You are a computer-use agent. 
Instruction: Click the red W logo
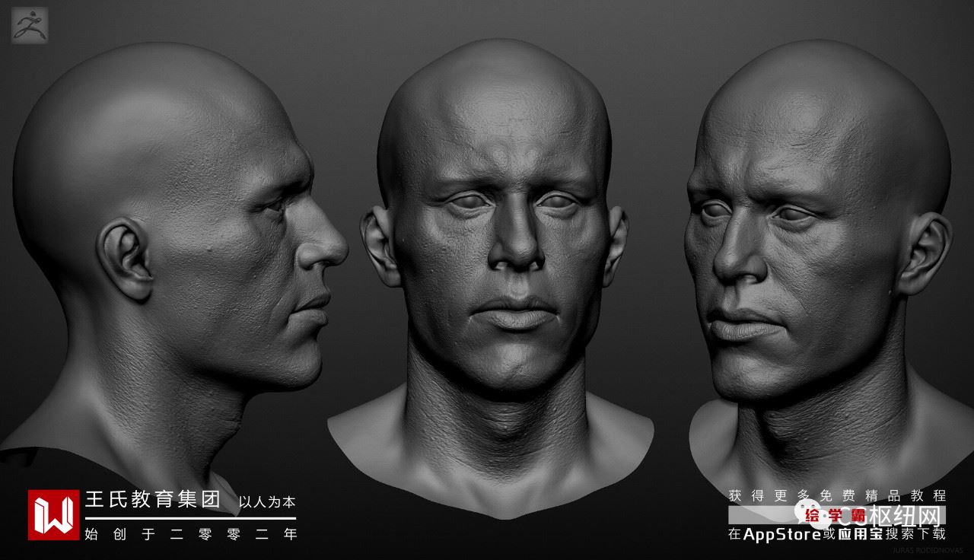53,515
